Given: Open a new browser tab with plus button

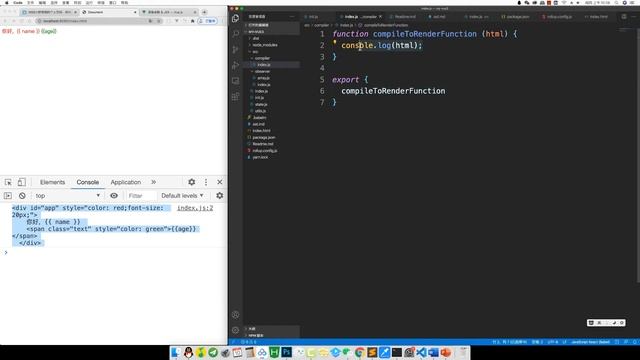Looking at the screenshot, I should [x=204, y=12].
